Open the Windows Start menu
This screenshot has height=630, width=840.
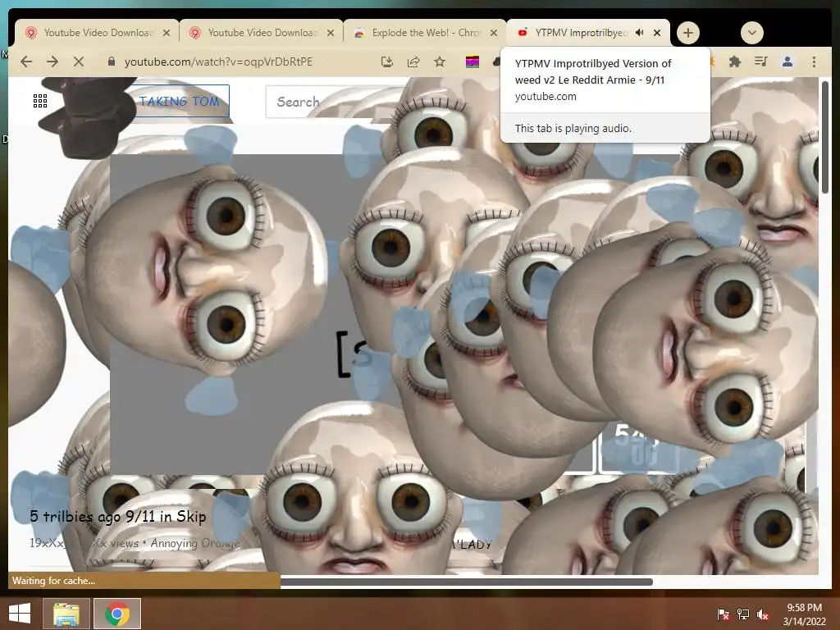tap(20, 614)
